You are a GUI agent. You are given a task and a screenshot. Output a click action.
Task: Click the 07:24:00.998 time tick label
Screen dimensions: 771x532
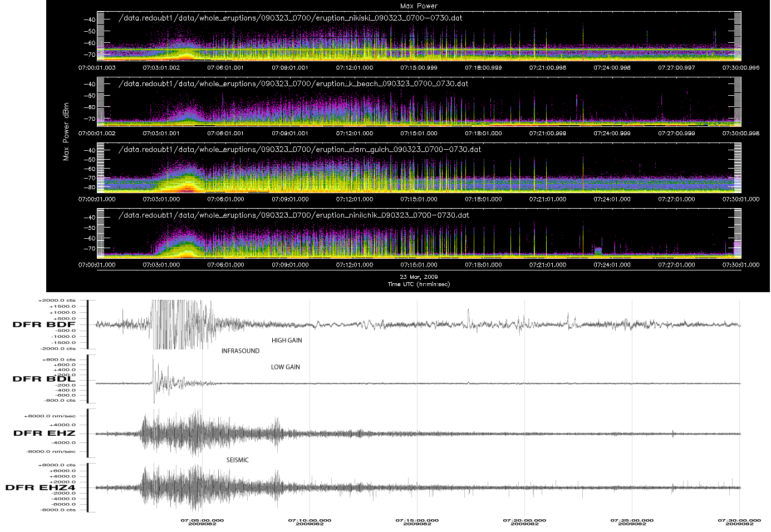pos(612,67)
